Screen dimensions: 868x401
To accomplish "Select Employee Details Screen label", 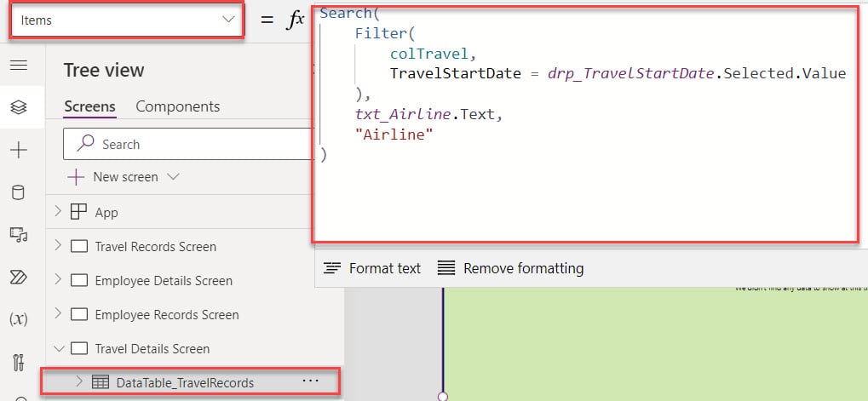I will 164,281.
